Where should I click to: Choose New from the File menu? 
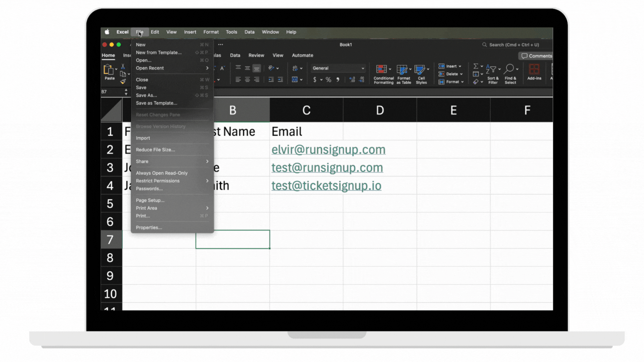tap(172, 44)
